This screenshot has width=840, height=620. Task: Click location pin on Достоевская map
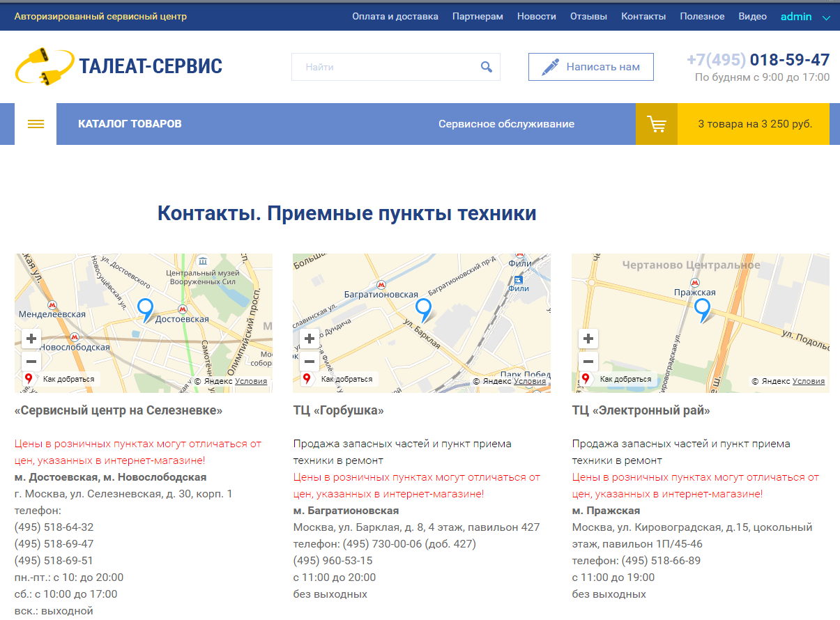pyautogui.click(x=145, y=310)
